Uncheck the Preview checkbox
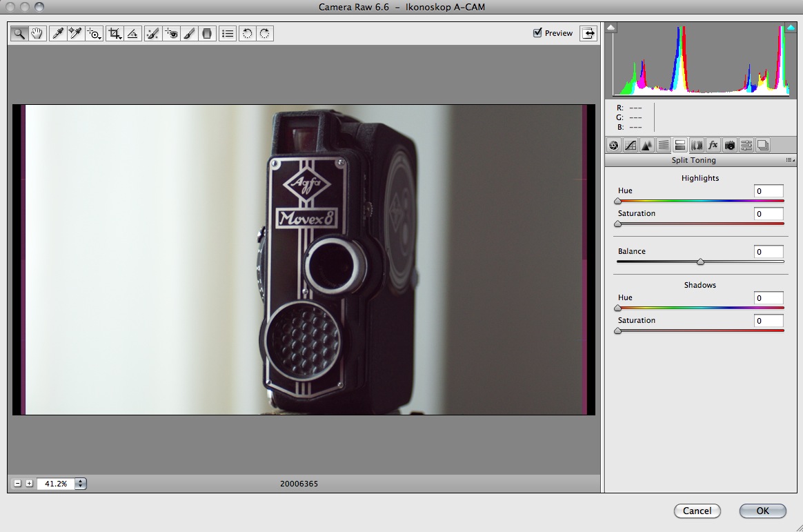The image size is (803, 532). tap(537, 33)
